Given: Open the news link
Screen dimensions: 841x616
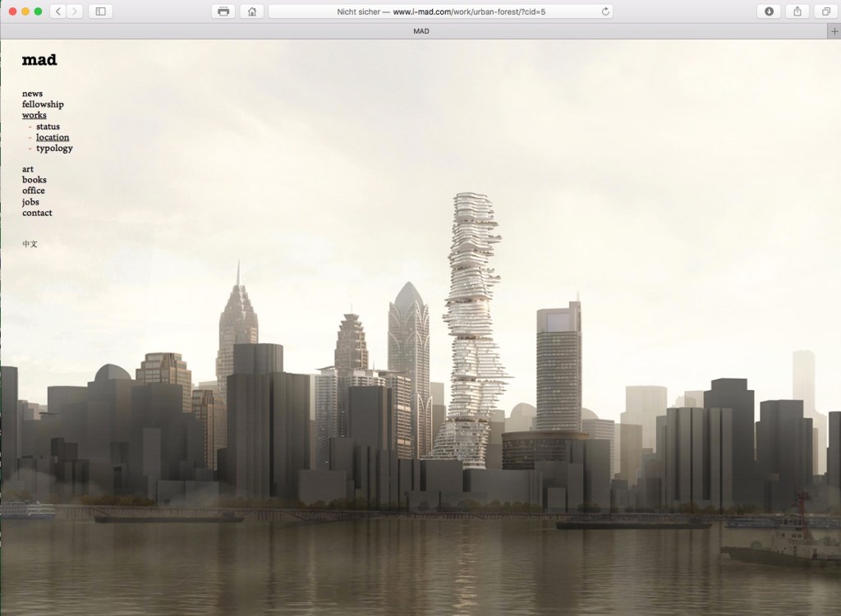Looking at the screenshot, I should tap(32, 94).
